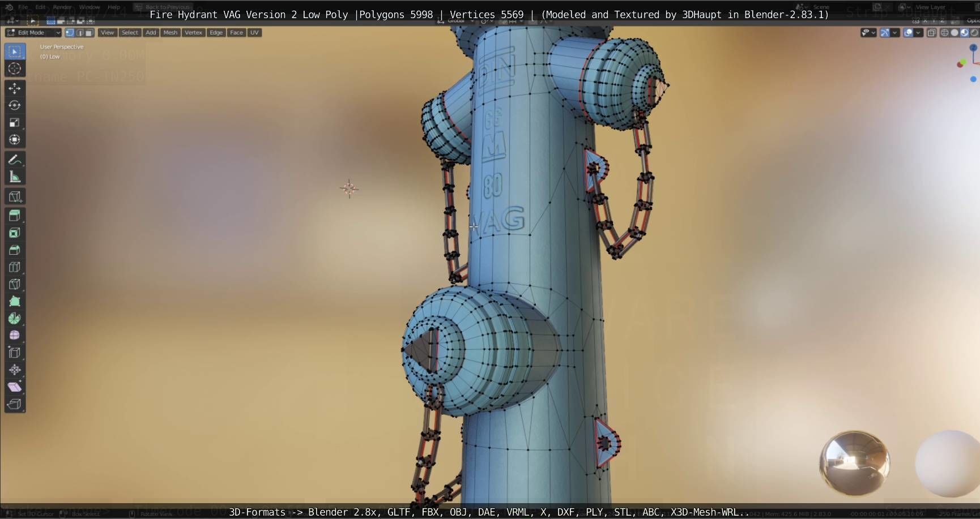Open selectability and visibility dropdown
This screenshot has width=980, height=519.
[x=868, y=33]
